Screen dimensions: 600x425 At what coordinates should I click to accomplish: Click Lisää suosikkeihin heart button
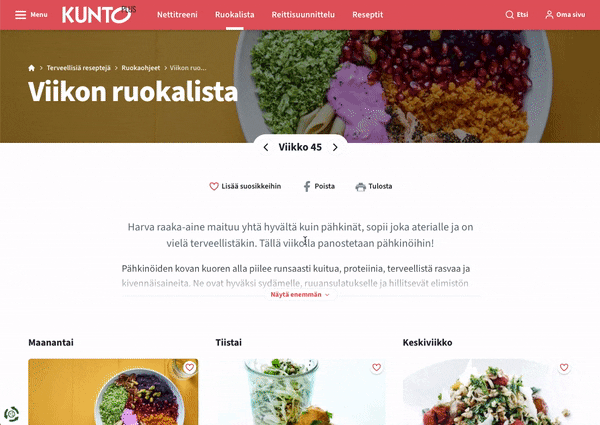click(x=245, y=186)
